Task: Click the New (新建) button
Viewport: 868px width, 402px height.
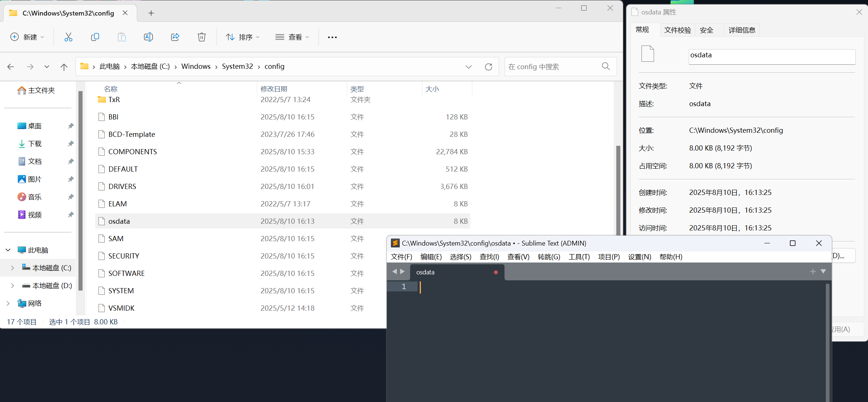Action: click(x=27, y=37)
